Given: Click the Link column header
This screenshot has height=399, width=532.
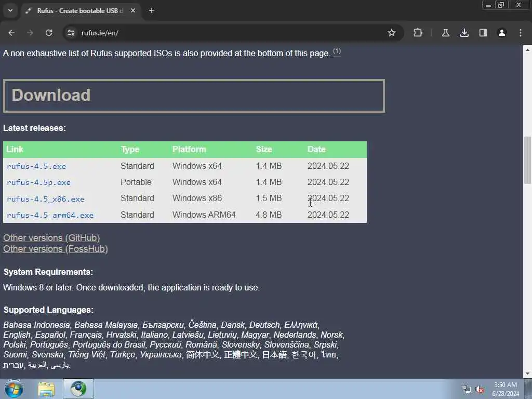Looking at the screenshot, I should [15, 149].
